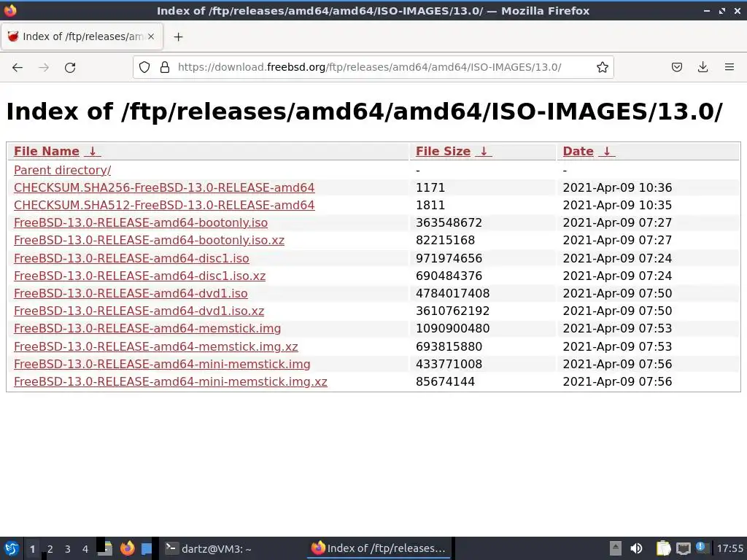Screen dimensions: 747x560
Task: Maximize the Firefox window
Action: [x=722, y=10]
